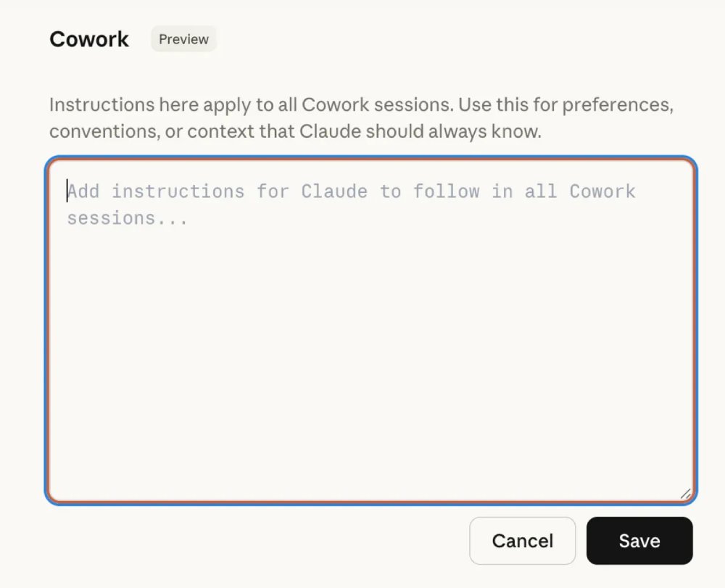Image resolution: width=725 pixels, height=588 pixels.
Task: Click the Cowork section heading
Action: pyautogui.click(x=89, y=39)
